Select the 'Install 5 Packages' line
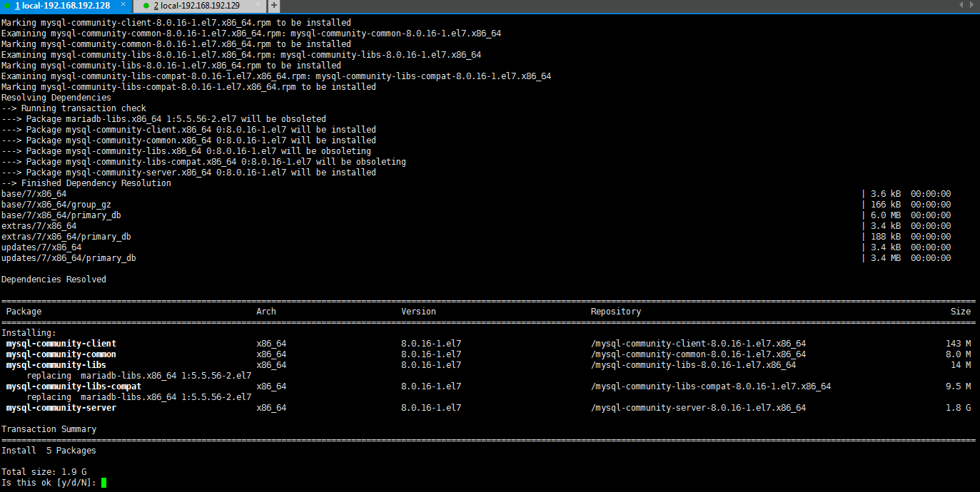The image size is (980, 492). (x=49, y=451)
